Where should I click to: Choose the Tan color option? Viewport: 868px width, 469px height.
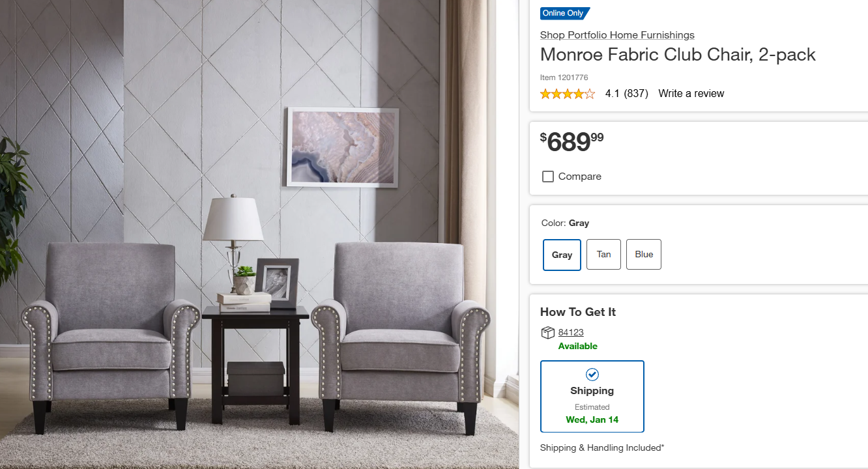coord(603,254)
